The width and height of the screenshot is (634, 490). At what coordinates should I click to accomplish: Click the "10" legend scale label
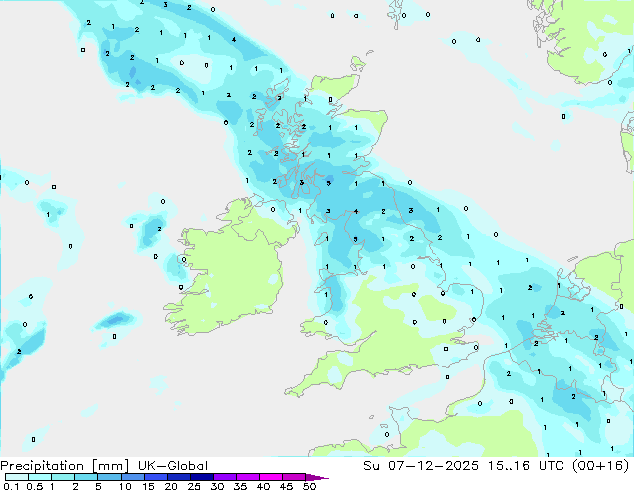pyautogui.click(x=125, y=486)
